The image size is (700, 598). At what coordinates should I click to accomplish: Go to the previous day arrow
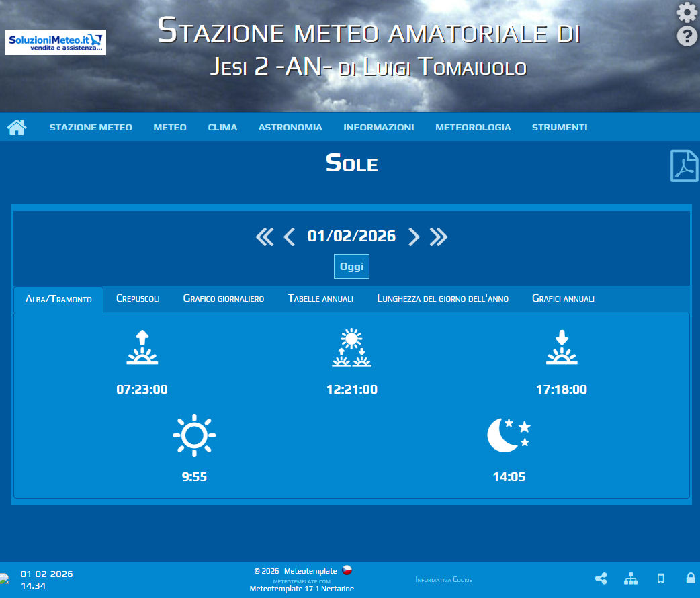(290, 237)
